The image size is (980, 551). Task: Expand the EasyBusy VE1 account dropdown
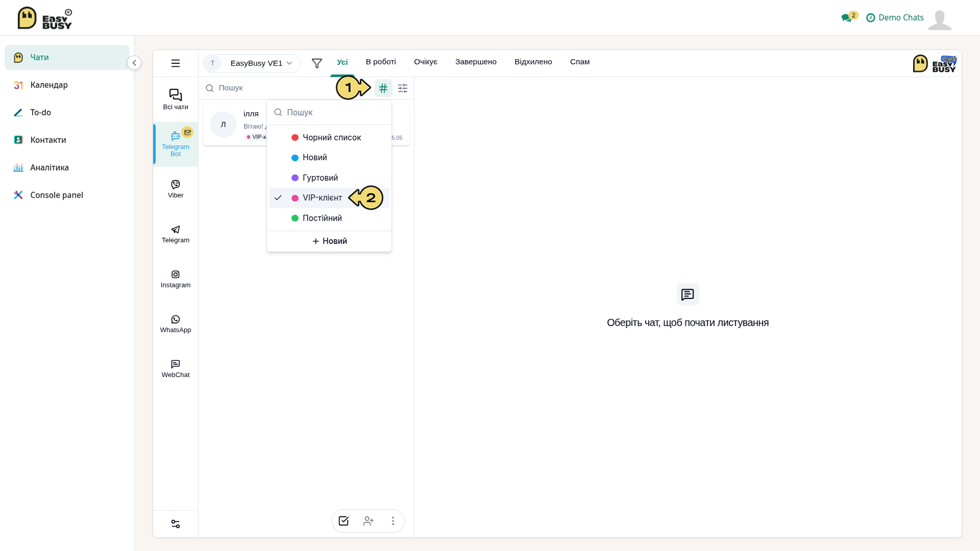click(252, 63)
